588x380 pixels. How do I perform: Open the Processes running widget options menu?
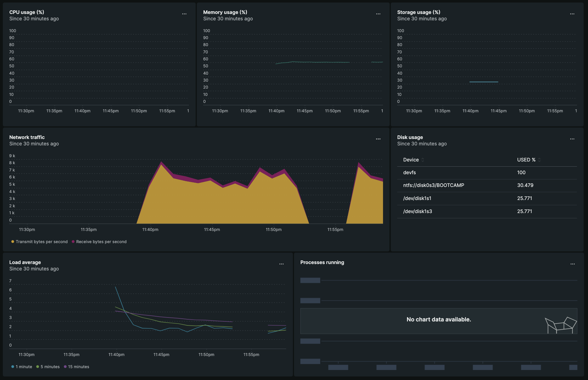click(573, 264)
